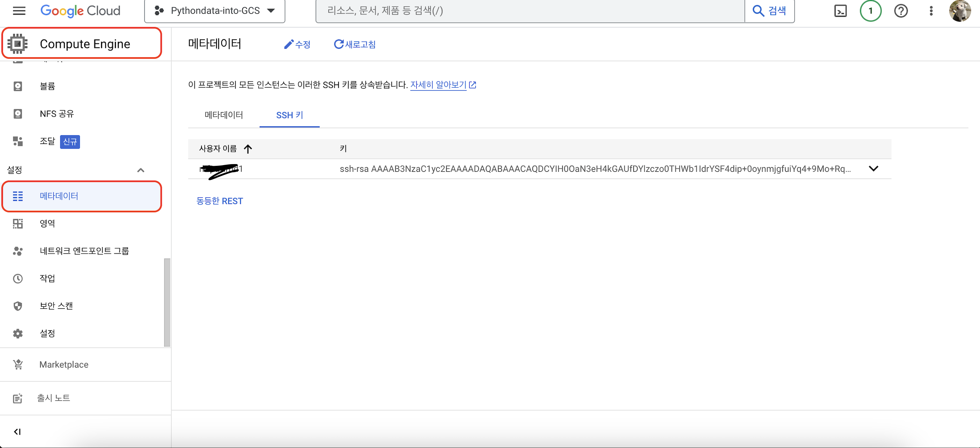Viewport: 980px width, 448px height.
Task: Click the 수정 edit pencil button
Action: point(297,45)
